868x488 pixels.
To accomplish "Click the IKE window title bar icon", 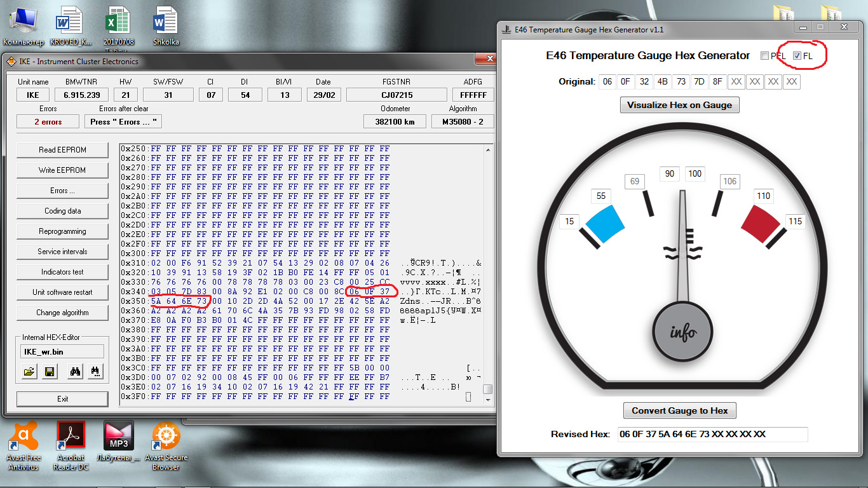I will pos(11,61).
